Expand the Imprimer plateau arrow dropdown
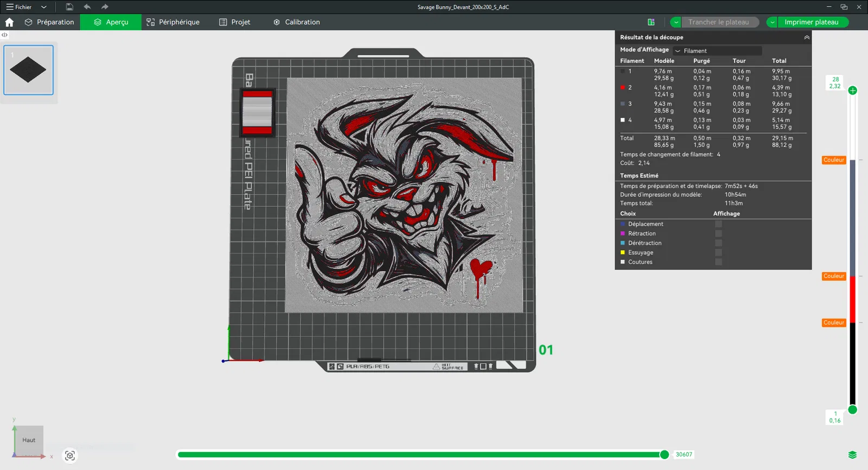The height and width of the screenshot is (470, 868). tap(772, 22)
